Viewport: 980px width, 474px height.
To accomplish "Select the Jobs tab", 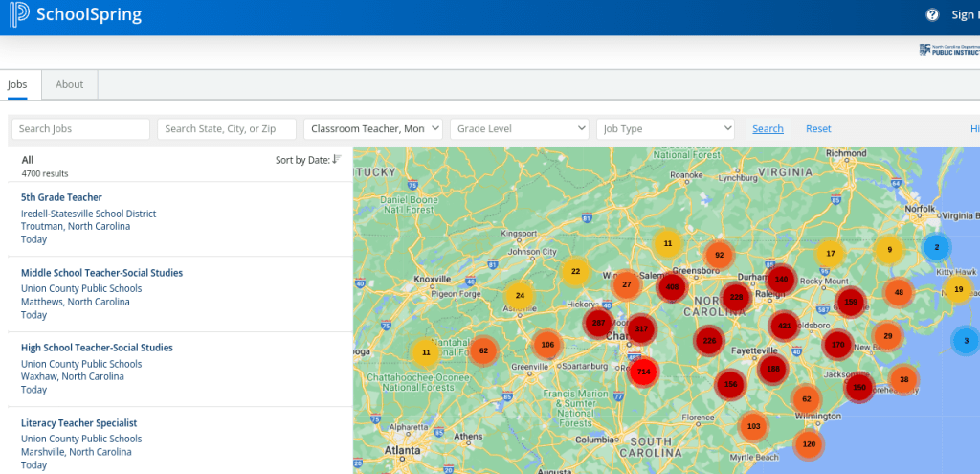I will tap(17, 84).
